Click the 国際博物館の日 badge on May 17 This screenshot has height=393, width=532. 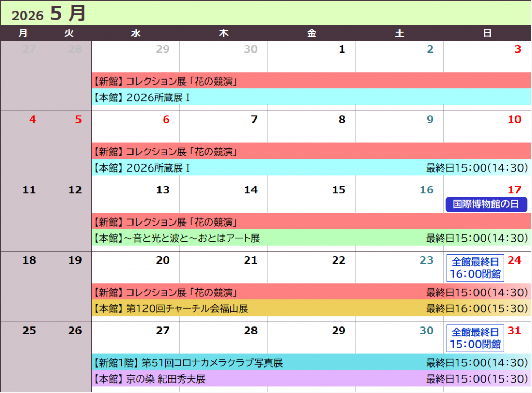click(x=486, y=204)
